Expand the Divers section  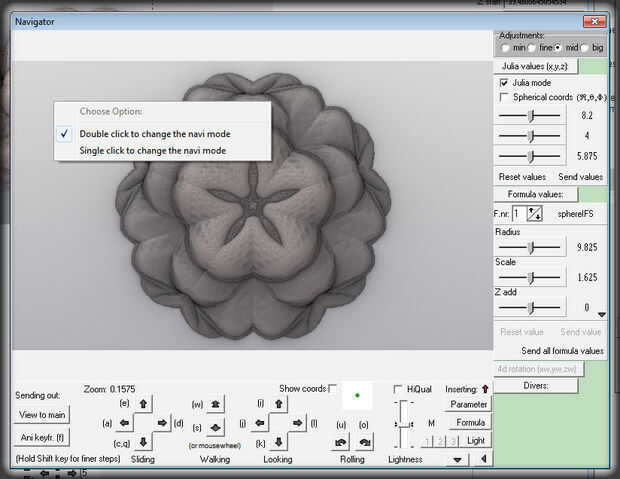[535, 384]
